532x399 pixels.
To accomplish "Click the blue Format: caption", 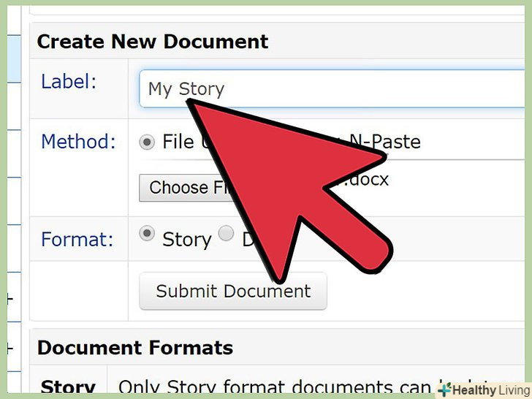I will point(76,239).
